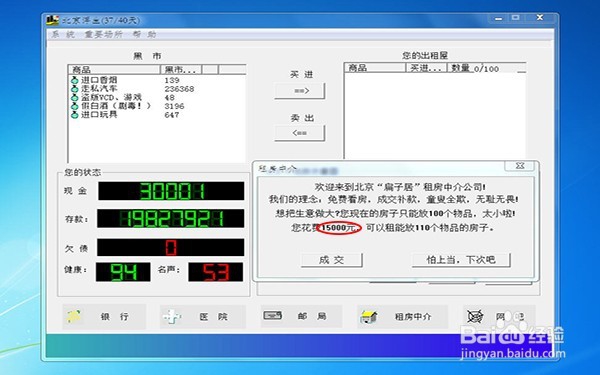
Task: Click price 236368 of 走私汽车
Action: [x=179, y=89]
